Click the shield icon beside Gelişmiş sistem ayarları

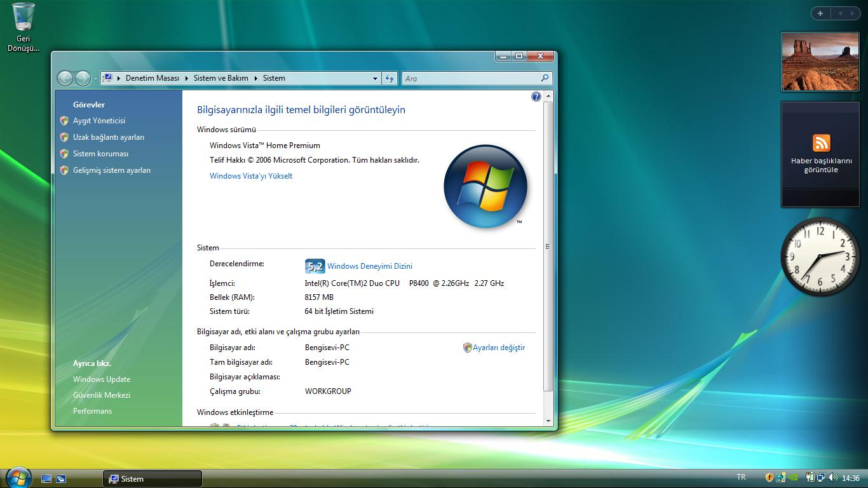pyautogui.click(x=64, y=170)
